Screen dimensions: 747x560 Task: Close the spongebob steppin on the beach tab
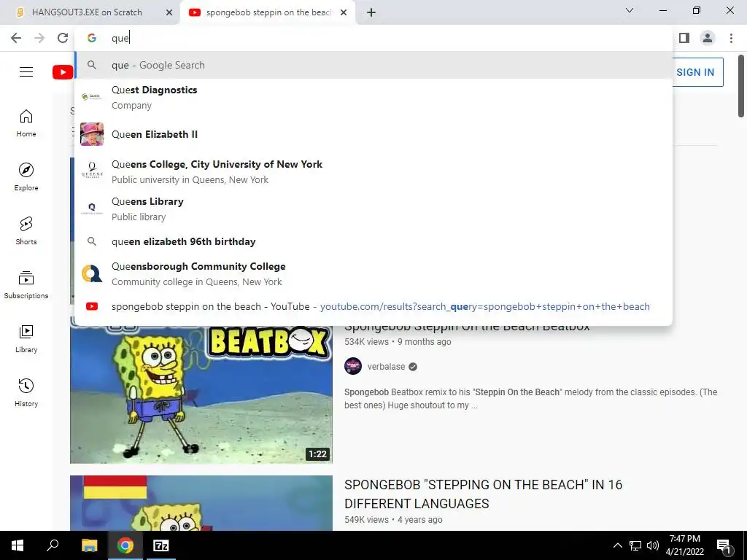(x=344, y=12)
